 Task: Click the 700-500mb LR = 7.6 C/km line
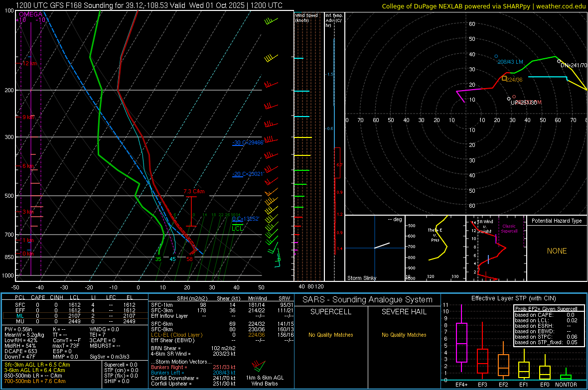click(35, 381)
